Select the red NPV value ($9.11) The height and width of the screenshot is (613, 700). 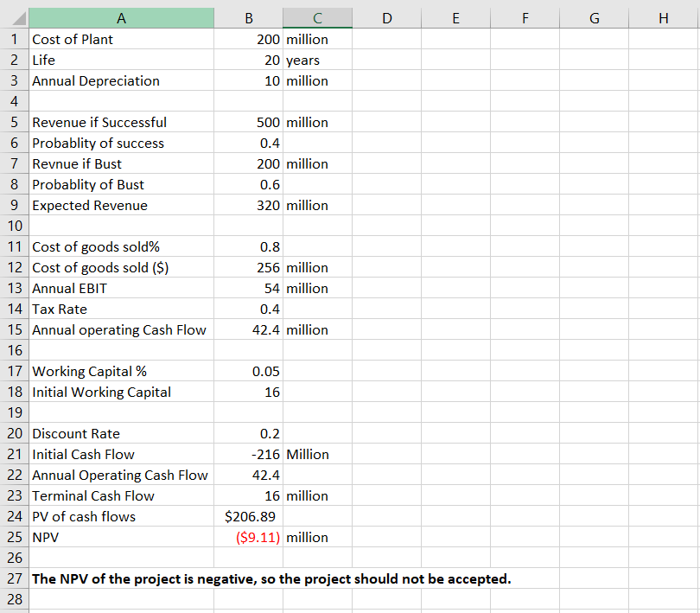click(x=248, y=537)
